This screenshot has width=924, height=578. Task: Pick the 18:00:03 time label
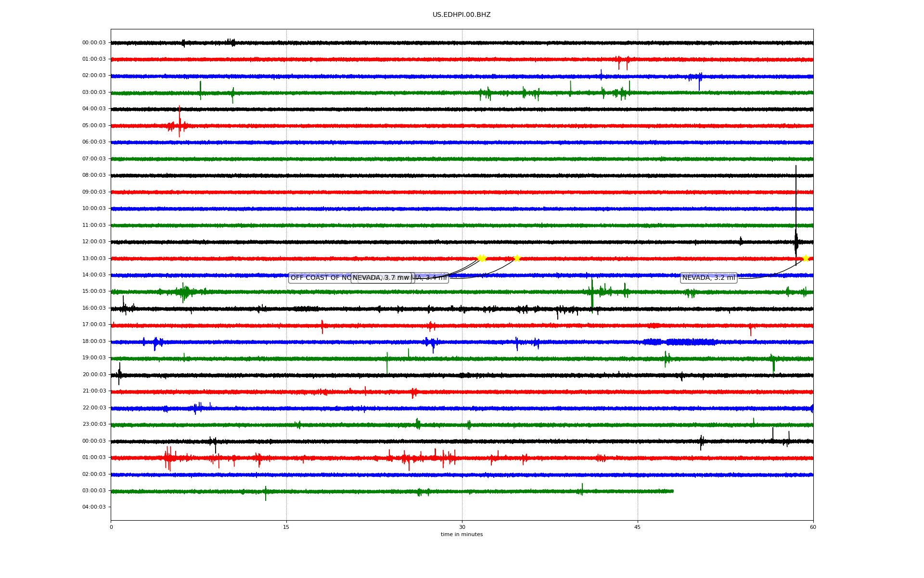coord(94,342)
